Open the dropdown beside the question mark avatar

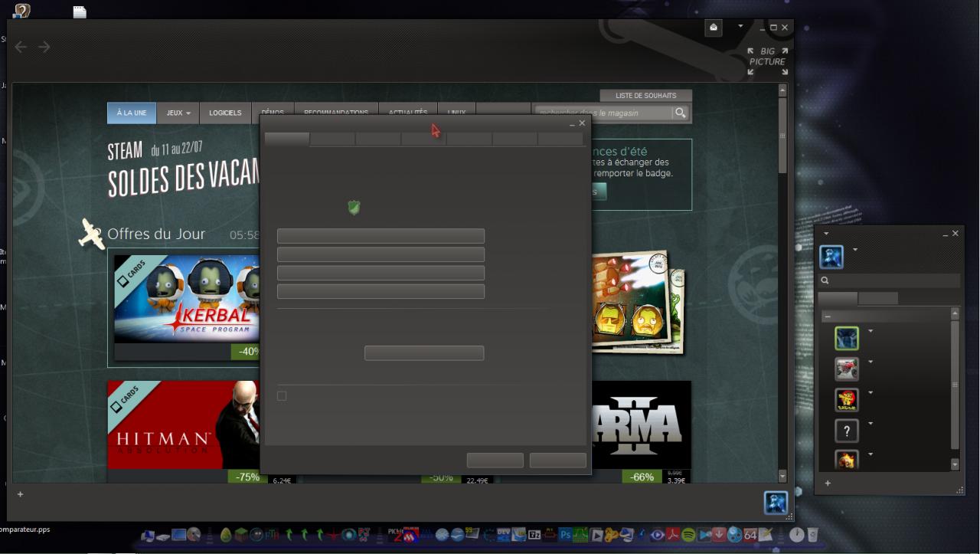click(871, 423)
